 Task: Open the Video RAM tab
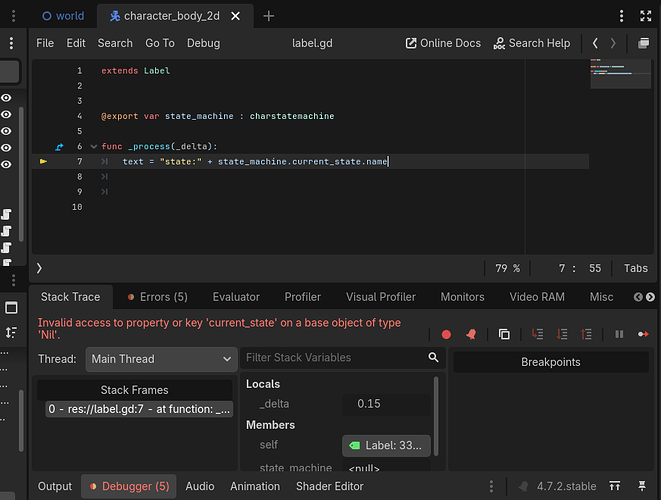pyautogui.click(x=537, y=297)
